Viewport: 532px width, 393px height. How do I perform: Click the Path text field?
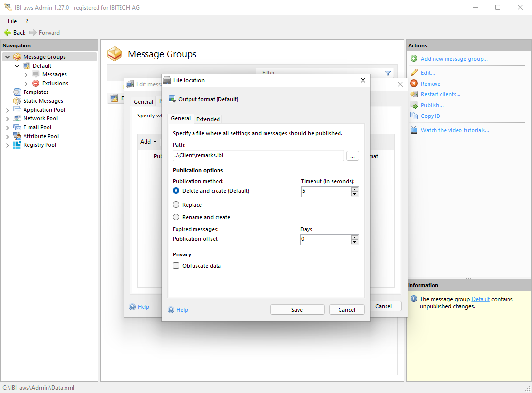point(258,156)
